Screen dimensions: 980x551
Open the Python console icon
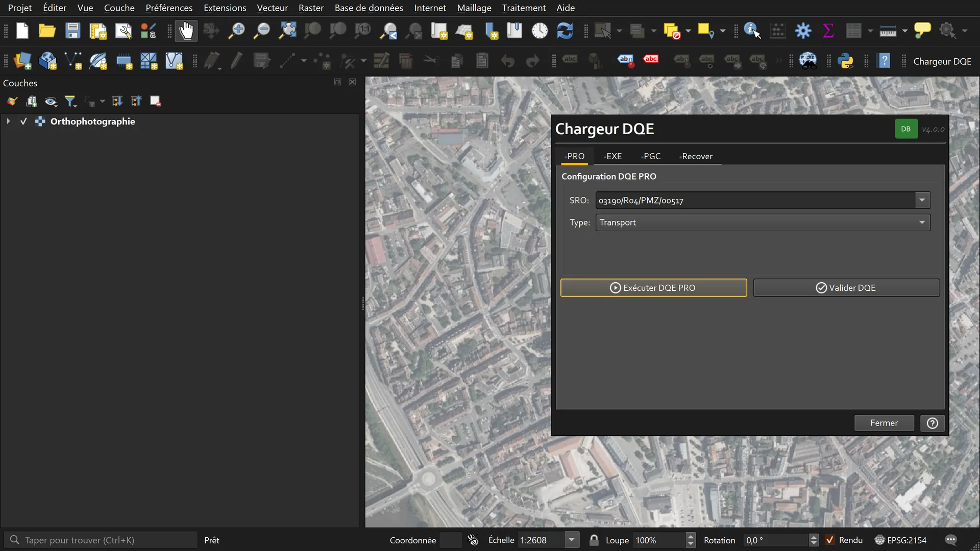tap(845, 61)
